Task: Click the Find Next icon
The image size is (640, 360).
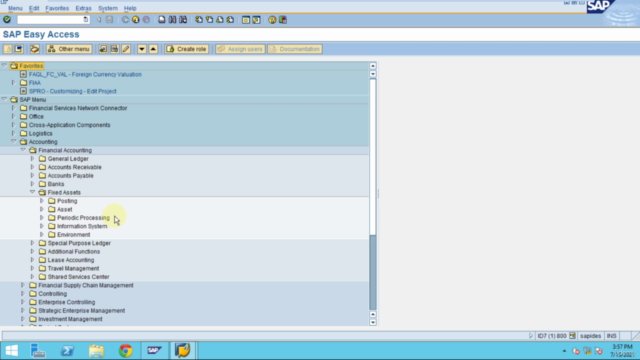Action: coord(183,20)
